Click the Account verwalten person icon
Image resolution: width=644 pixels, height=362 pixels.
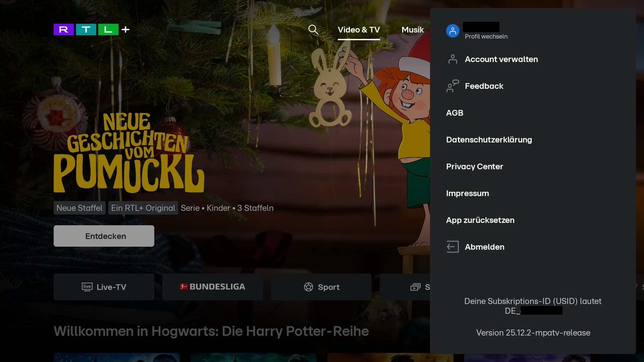pos(452,59)
